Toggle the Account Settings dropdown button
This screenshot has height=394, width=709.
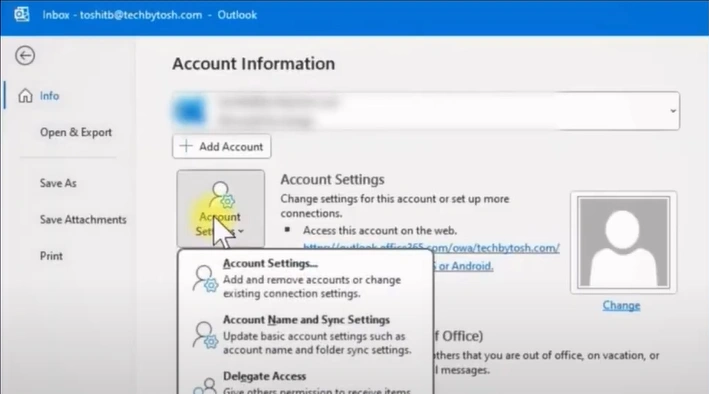tap(221, 209)
